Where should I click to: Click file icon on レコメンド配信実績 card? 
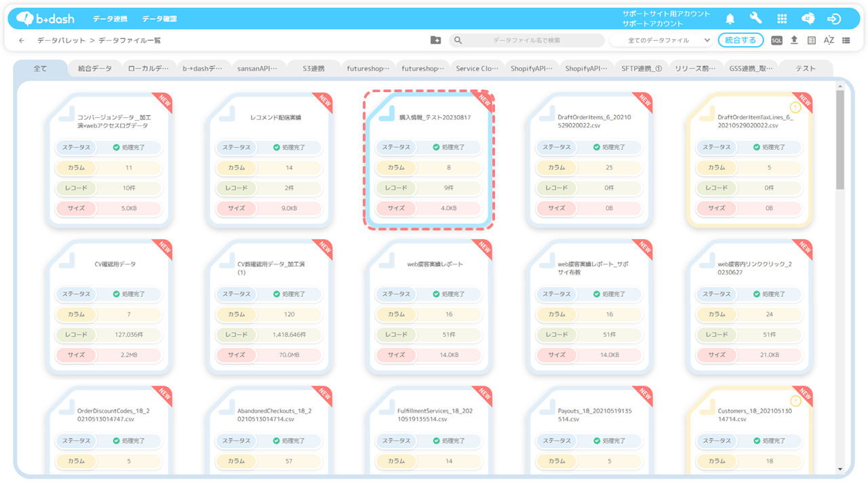[x=227, y=113]
